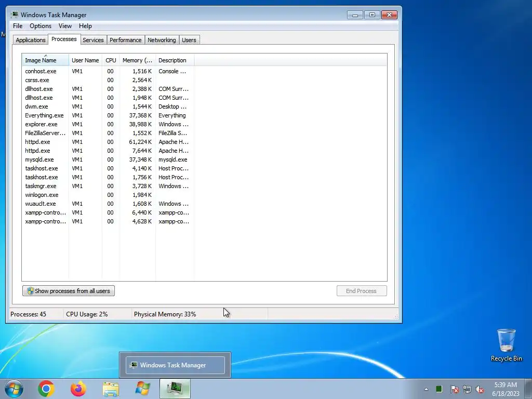The image size is (532, 399).
Task: Sort by Memory column header
Action: (x=137, y=60)
